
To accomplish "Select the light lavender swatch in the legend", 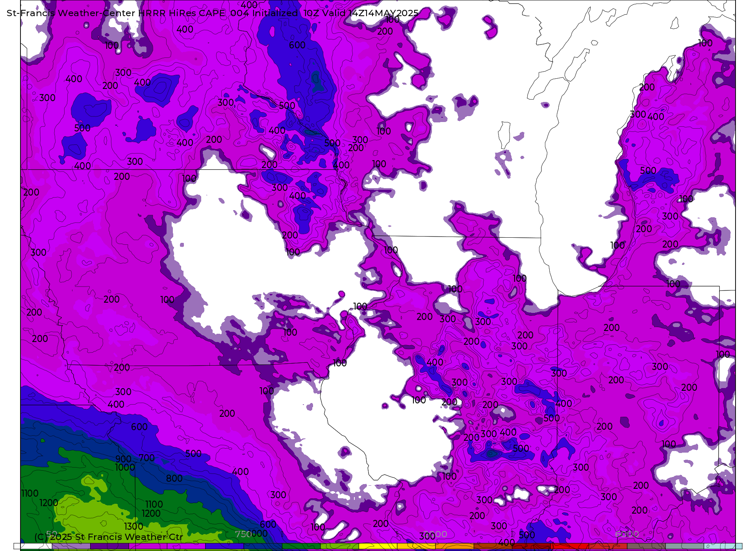I will click(x=71, y=546).
